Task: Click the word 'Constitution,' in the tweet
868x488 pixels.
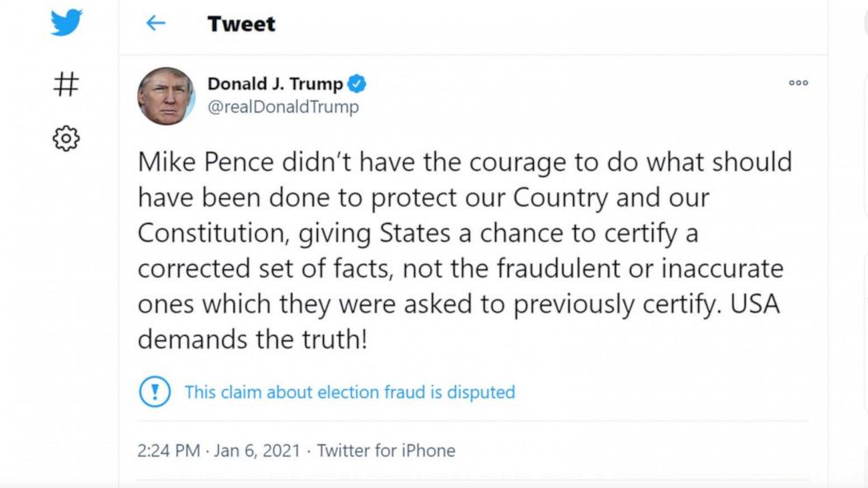Action: [x=213, y=234]
